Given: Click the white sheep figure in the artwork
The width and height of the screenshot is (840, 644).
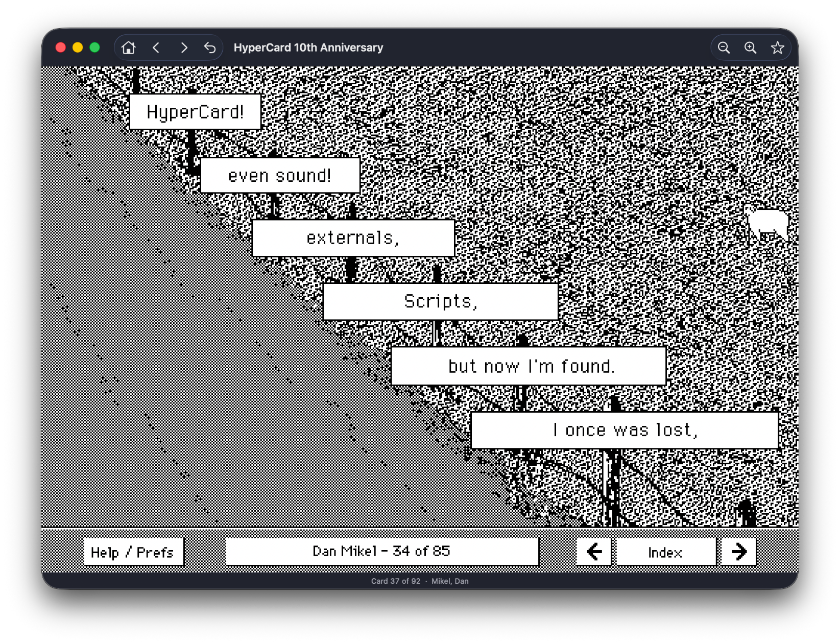Looking at the screenshot, I should (x=767, y=223).
